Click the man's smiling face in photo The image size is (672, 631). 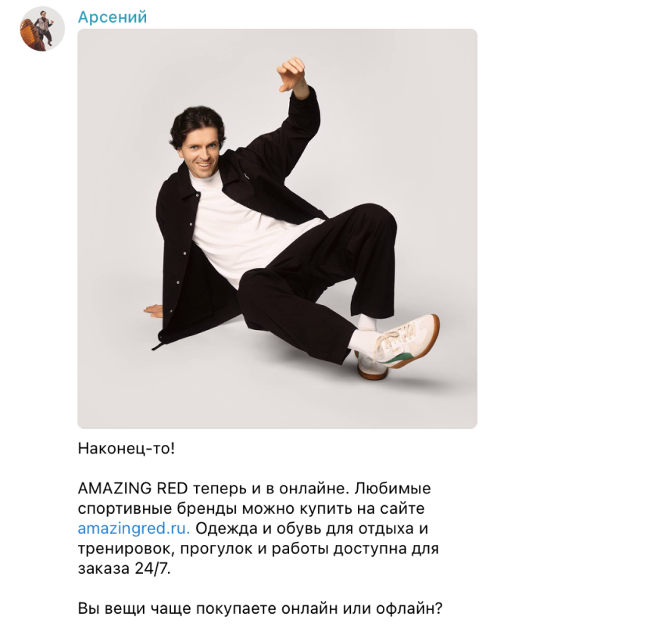pos(201,152)
